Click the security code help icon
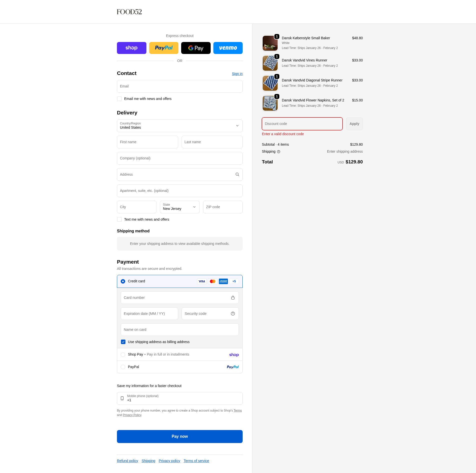The height and width of the screenshot is (473, 476). [233, 313]
